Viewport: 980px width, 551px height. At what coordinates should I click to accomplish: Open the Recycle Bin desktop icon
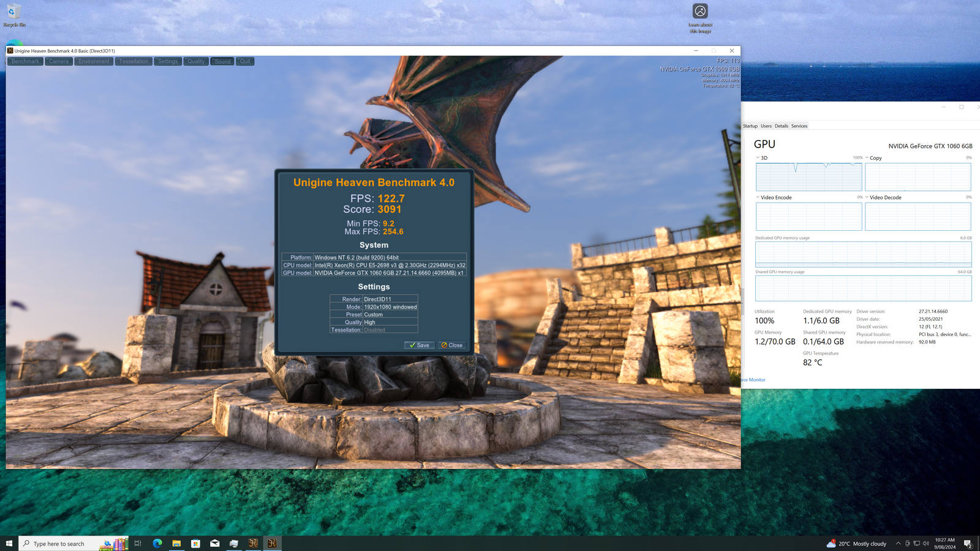tap(13, 15)
